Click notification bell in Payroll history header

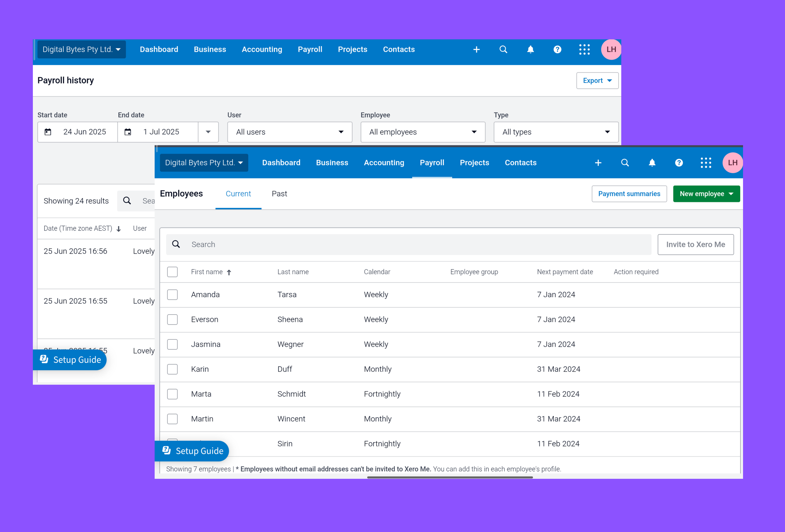(530, 50)
